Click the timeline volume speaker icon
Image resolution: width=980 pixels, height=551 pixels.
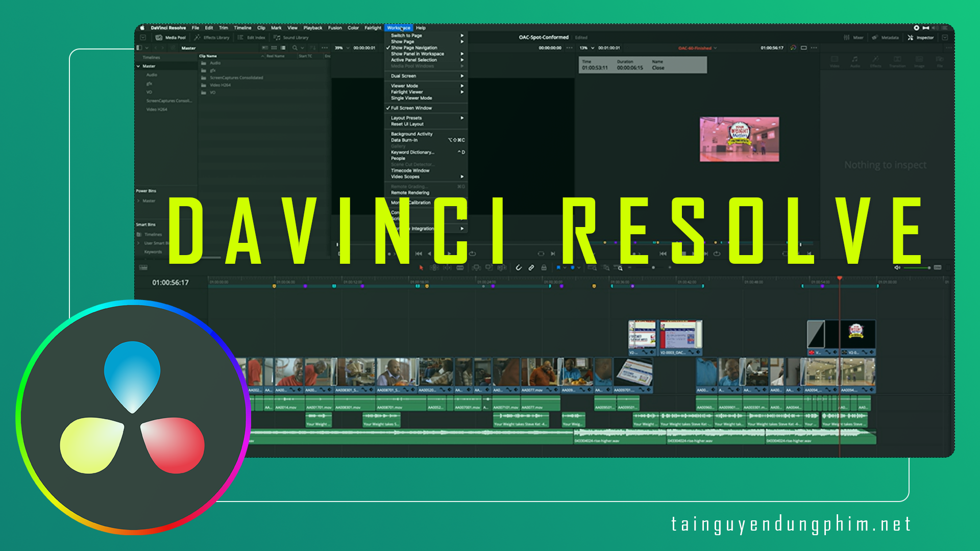[x=897, y=267]
